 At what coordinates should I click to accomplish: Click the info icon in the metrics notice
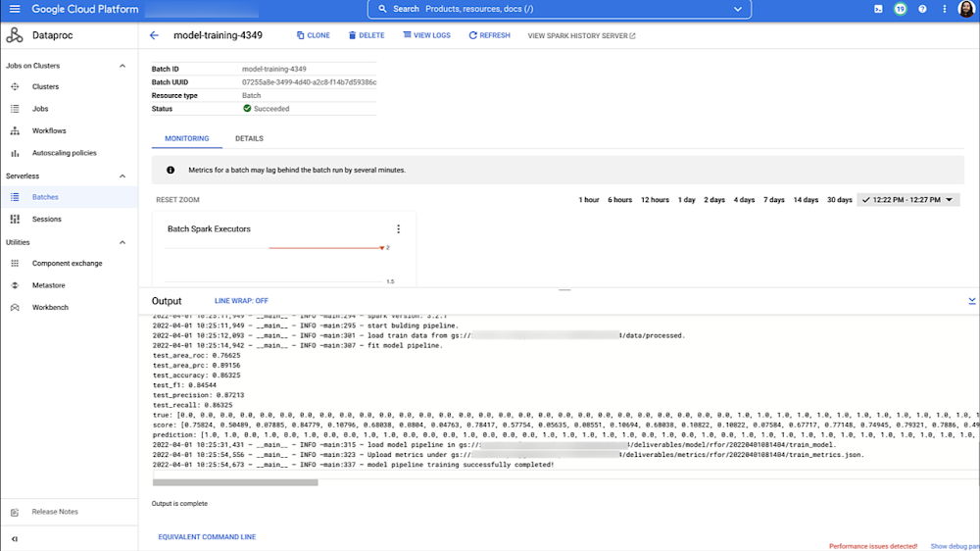(x=171, y=171)
